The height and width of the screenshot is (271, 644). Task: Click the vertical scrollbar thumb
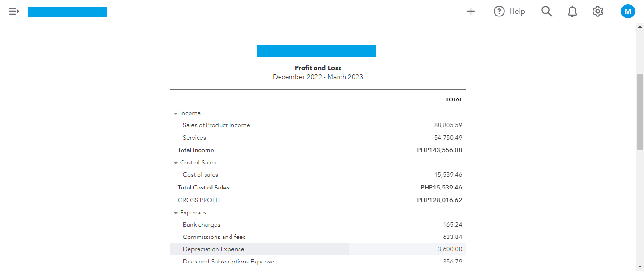click(640, 111)
